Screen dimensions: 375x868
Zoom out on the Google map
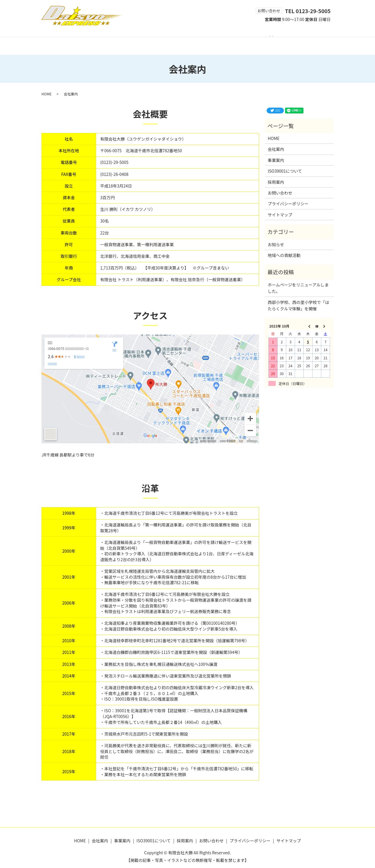pyautogui.click(x=250, y=430)
